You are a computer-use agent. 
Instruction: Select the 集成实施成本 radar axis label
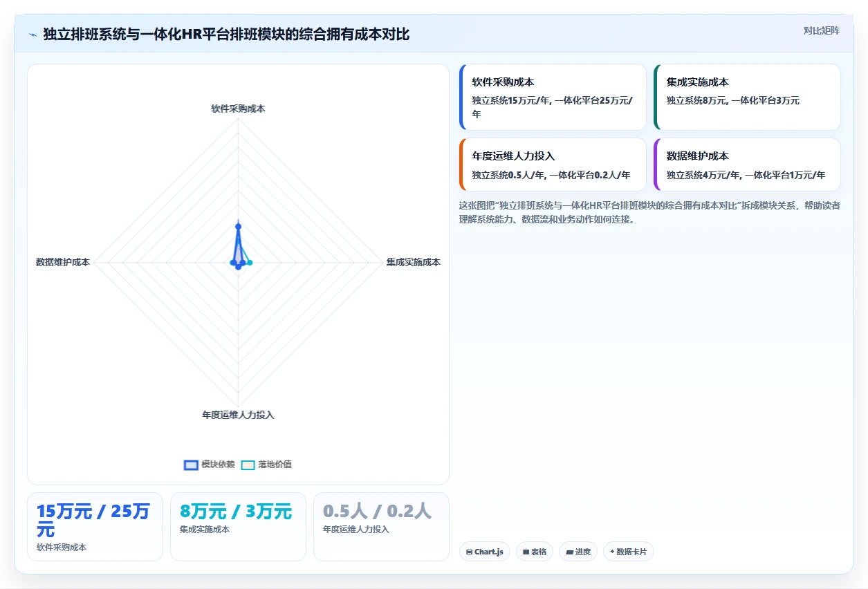(414, 262)
